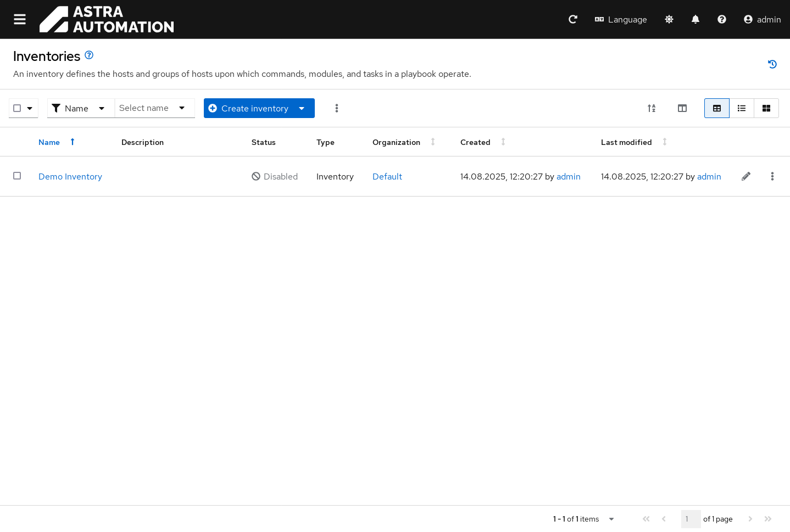Viewport: 790px width, 532px height.
Task: Click the refresh icon in header
Action: coord(572,19)
